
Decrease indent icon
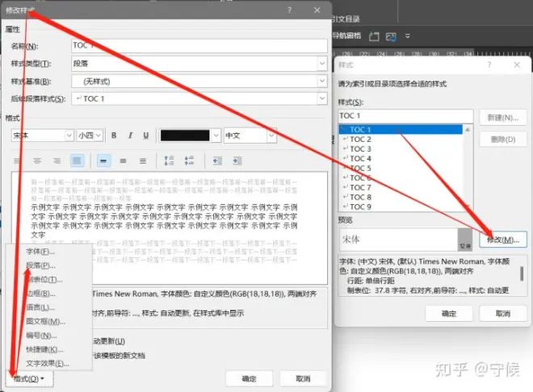coord(217,161)
